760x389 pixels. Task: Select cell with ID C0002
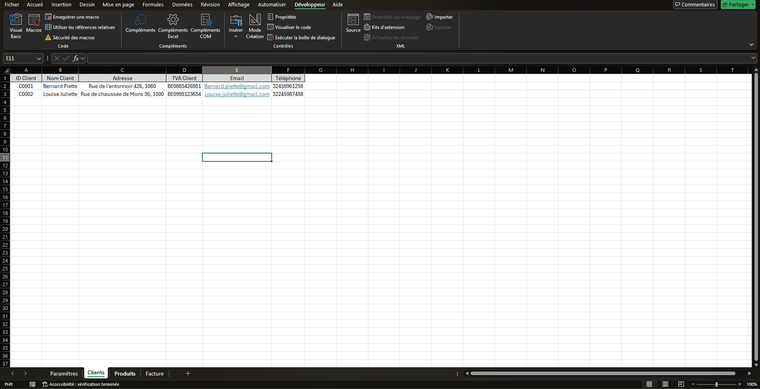coord(26,94)
